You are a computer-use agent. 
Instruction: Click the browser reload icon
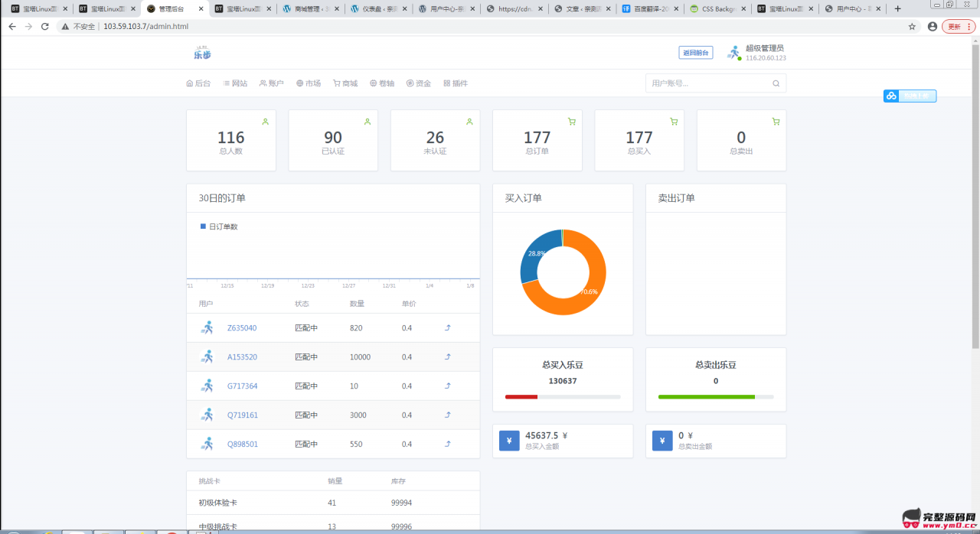pyautogui.click(x=45, y=26)
